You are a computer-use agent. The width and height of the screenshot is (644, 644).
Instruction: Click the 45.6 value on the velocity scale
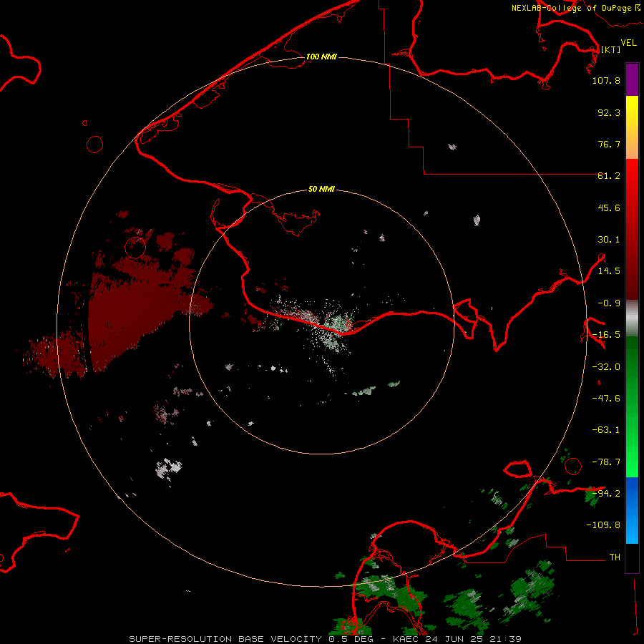pos(609,208)
